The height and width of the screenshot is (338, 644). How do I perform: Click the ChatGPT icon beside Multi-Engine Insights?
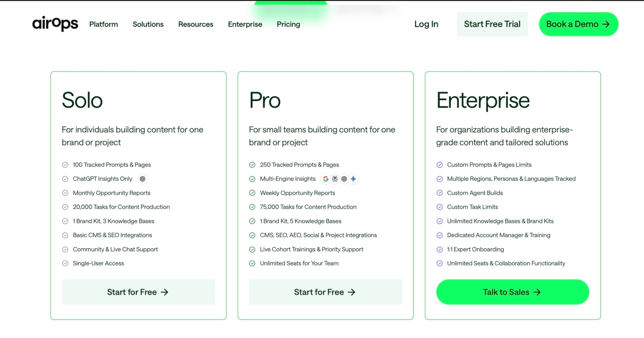[344, 179]
